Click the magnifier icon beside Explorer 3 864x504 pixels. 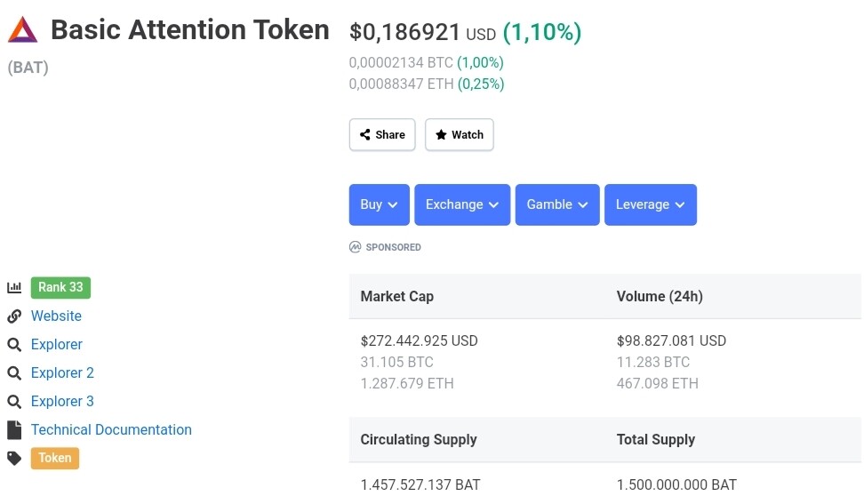14,402
